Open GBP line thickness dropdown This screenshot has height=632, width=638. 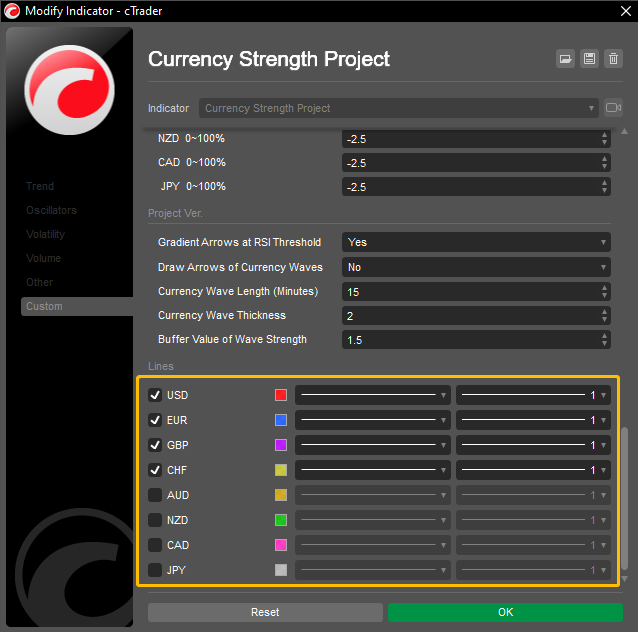533,445
